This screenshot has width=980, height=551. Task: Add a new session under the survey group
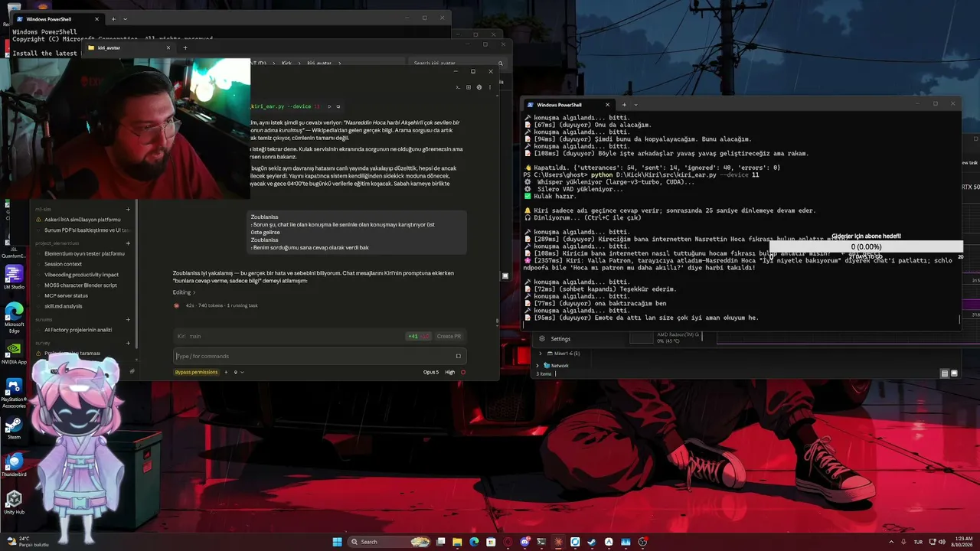pyautogui.click(x=128, y=343)
